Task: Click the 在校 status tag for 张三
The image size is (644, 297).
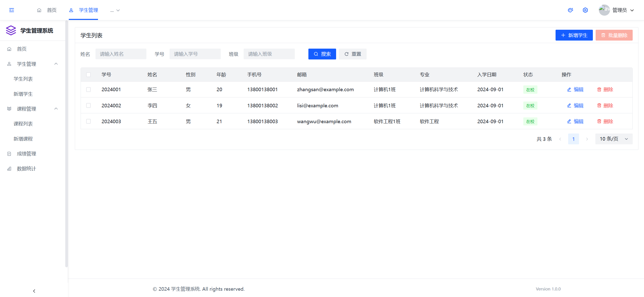Action: click(x=530, y=90)
